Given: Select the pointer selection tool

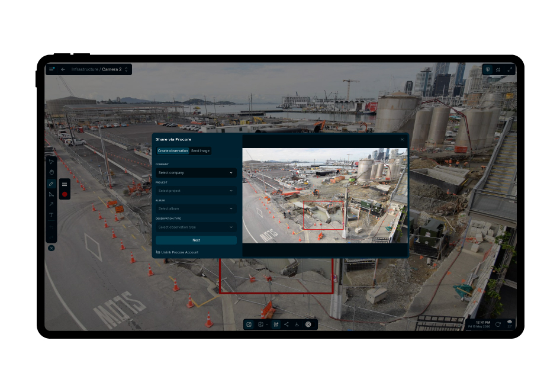Looking at the screenshot, I should pos(52,162).
